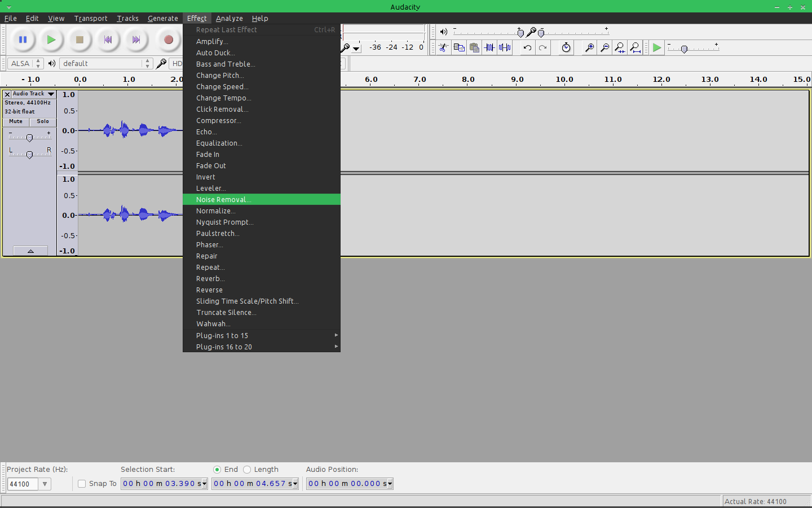Viewport: 812px width, 508px height.
Task: Open the default output device dropdown
Action: [x=106, y=63]
